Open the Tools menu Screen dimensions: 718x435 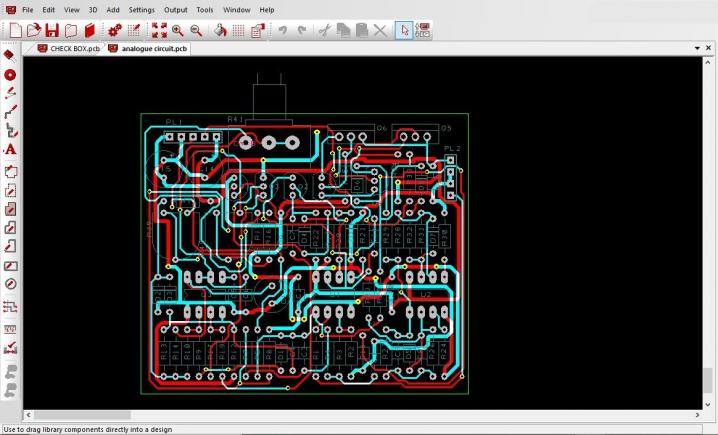(205, 9)
